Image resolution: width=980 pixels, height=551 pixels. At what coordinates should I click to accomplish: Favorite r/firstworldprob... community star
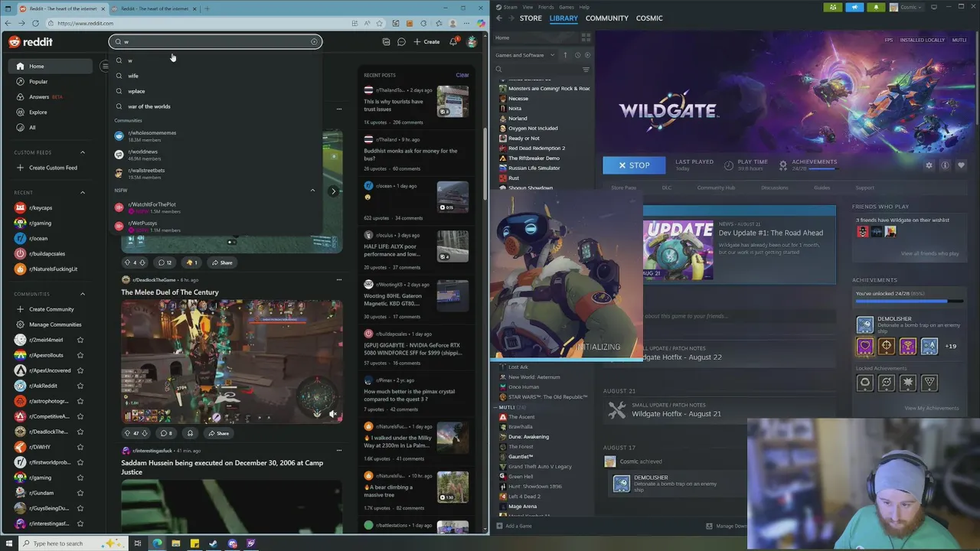coord(80,462)
